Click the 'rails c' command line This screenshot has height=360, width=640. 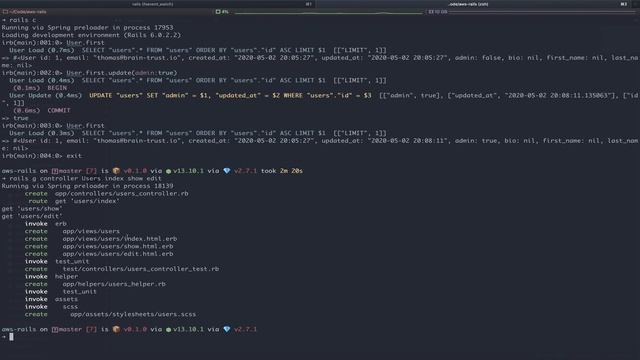(x=19, y=20)
